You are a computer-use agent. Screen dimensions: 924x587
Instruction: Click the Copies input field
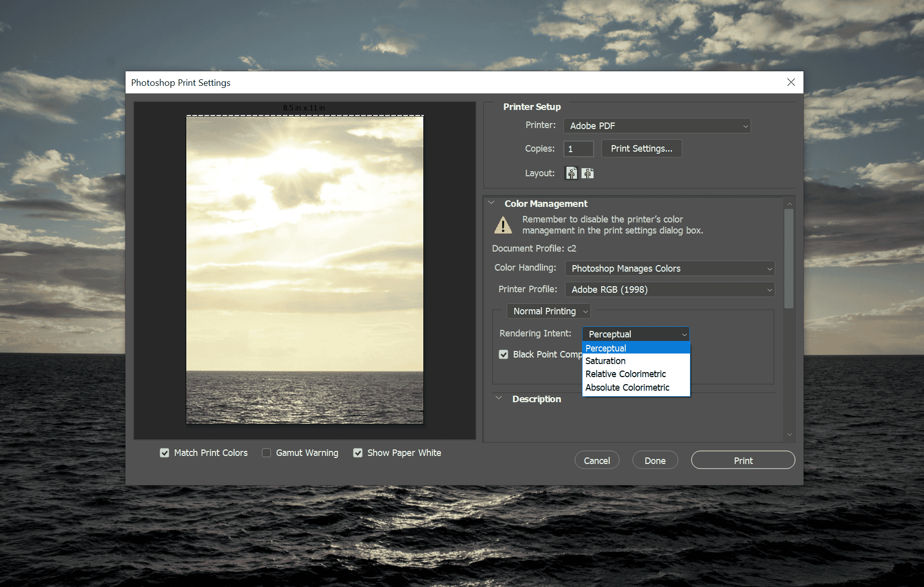pyautogui.click(x=579, y=149)
